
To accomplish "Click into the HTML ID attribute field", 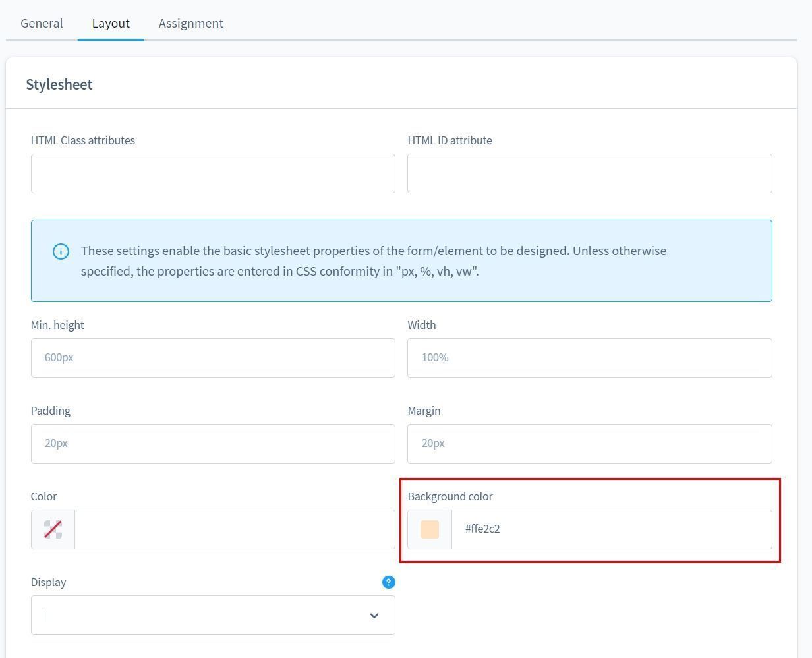I will (589, 173).
